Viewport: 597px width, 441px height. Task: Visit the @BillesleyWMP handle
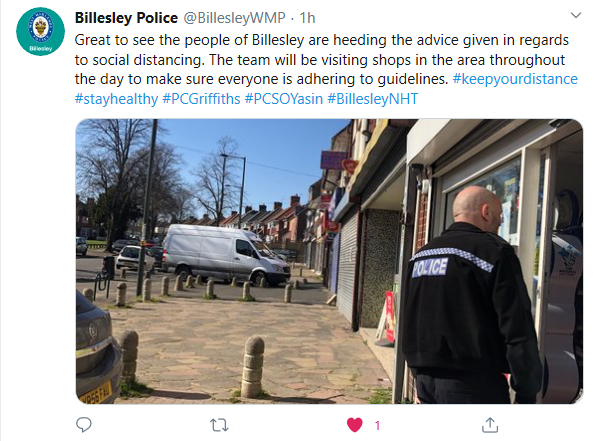[x=235, y=18]
